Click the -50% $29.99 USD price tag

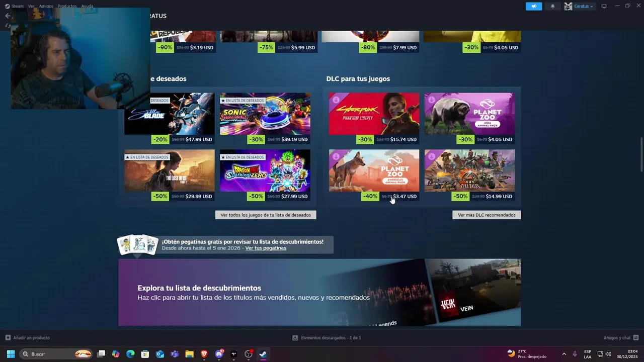183,196
